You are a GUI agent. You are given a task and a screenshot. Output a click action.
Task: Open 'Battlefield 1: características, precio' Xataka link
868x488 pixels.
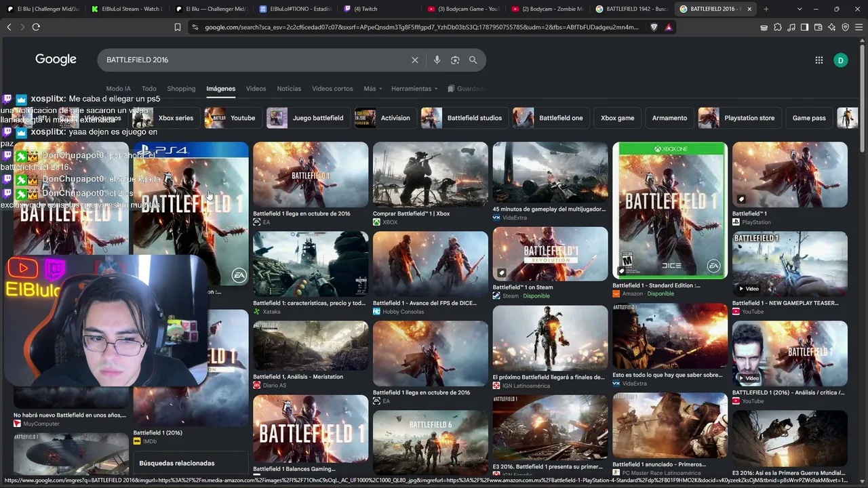point(309,303)
